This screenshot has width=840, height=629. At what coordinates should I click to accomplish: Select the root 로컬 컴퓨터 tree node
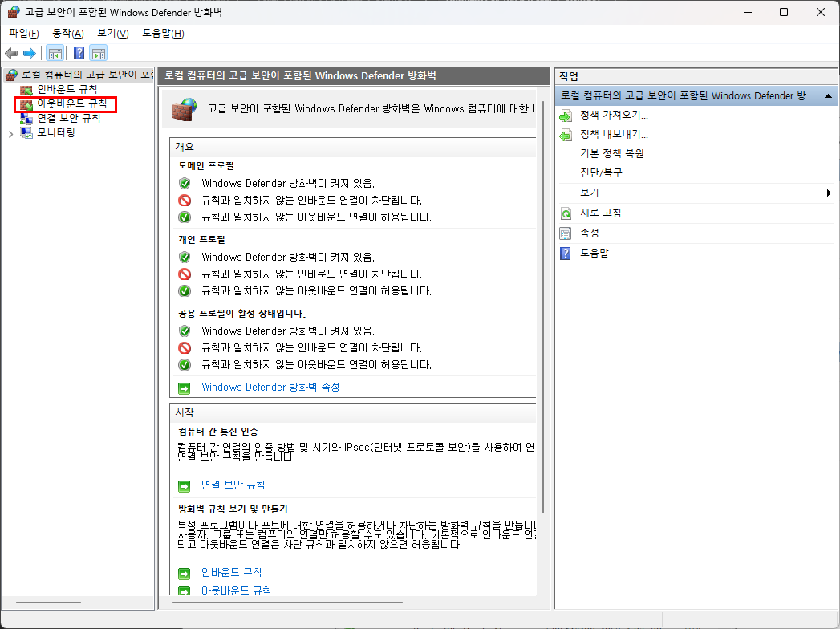tap(87, 75)
